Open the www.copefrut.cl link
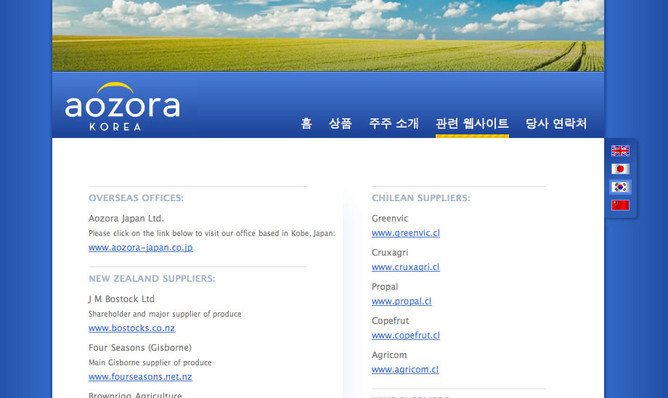 point(406,335)
